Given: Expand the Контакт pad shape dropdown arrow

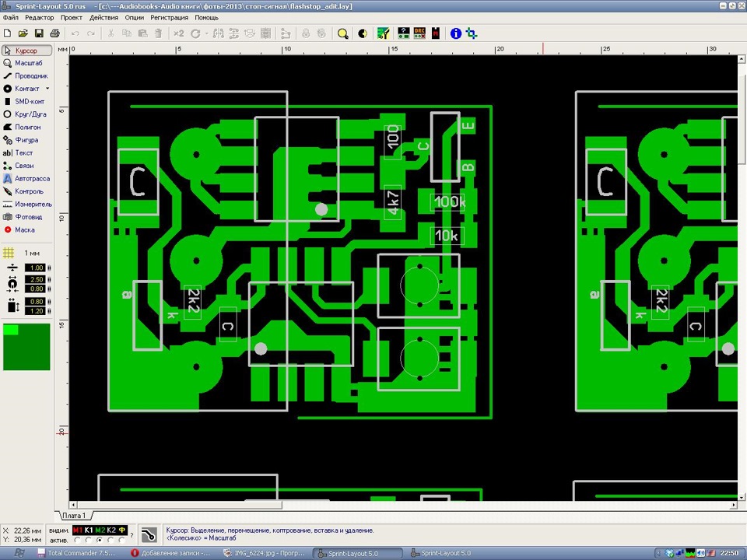Looking at the screenshot, I should click(x=47, y=89).
